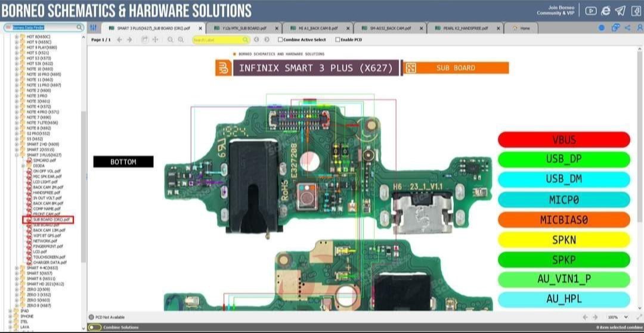Image resolution: width=644 pixels, height=333 pixels.
Task: Enable Combine Active Select checkbox
Action: [280, 40]
